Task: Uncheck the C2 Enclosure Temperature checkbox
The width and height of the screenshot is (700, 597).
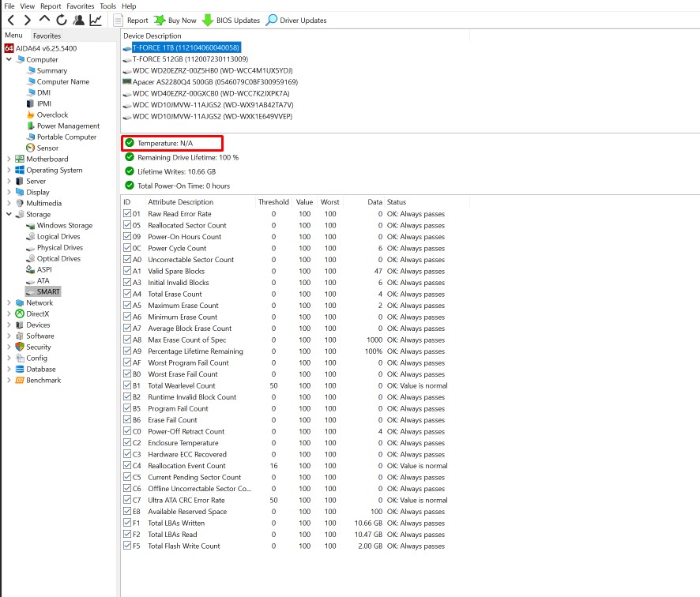Action: [127, 442]
